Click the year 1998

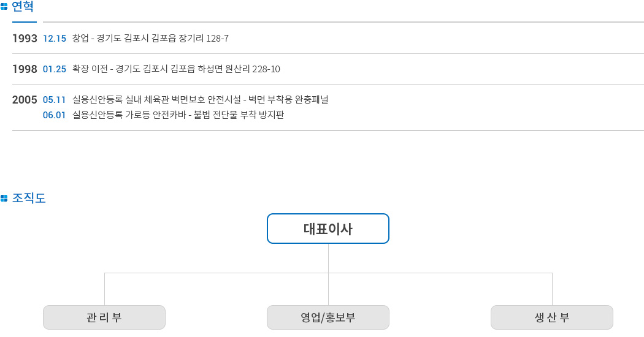[x=25, y=69]
